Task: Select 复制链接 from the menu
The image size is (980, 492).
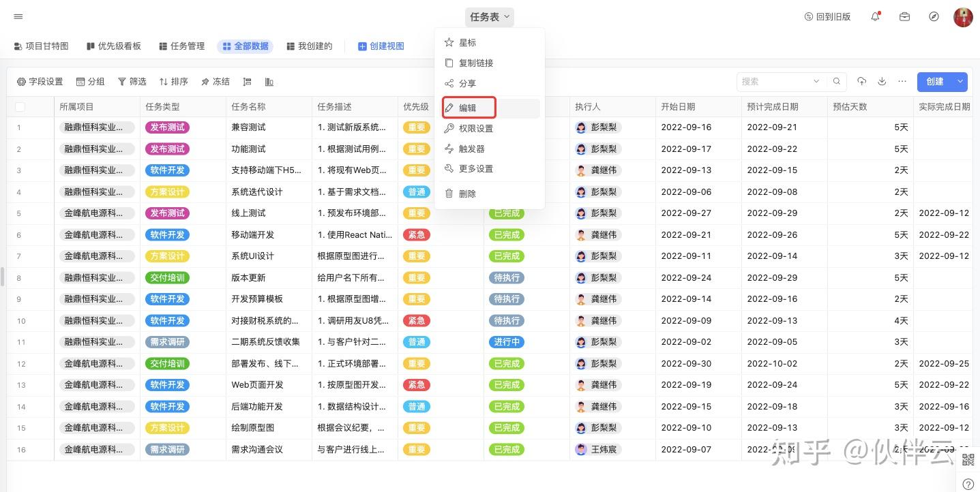Action: (x=490, y=63)
